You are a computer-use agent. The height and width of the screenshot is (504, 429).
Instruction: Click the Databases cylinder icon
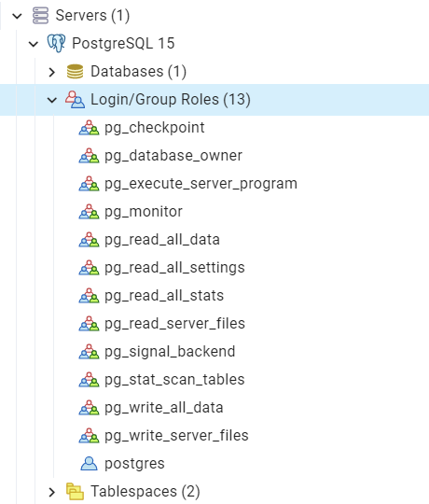(x=75, y=71)
